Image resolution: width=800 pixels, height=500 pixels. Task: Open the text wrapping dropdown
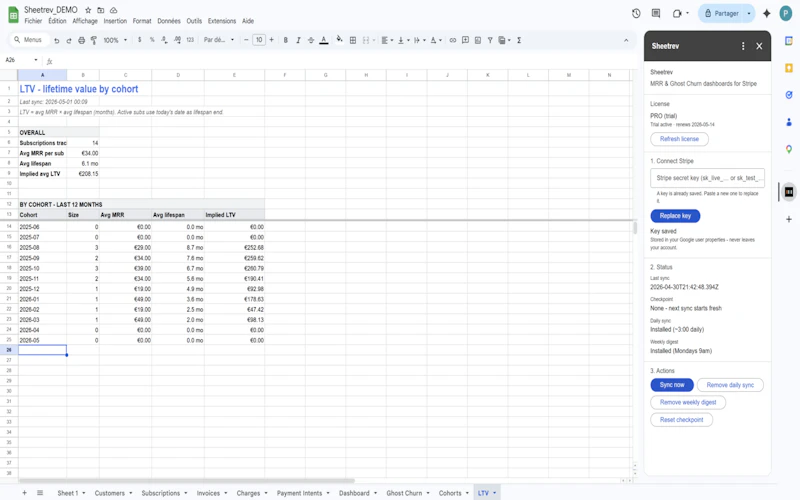point(419,40)
